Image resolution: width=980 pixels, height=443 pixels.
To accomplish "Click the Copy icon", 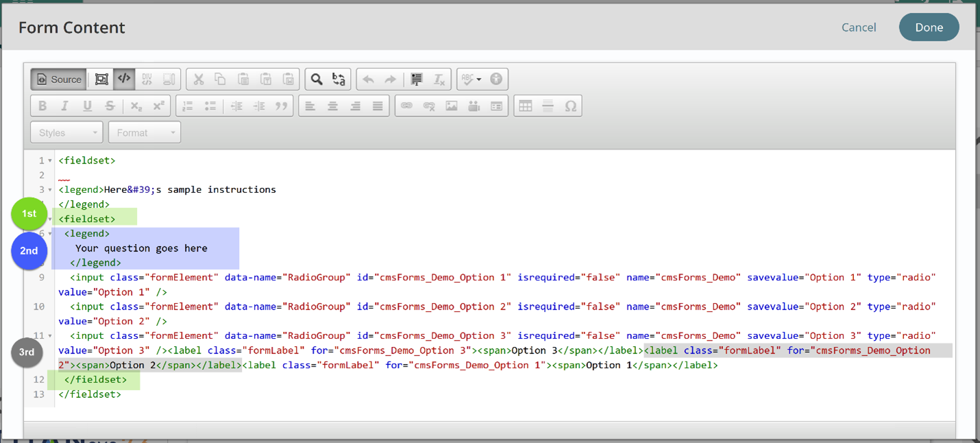I will coord(221,80).
